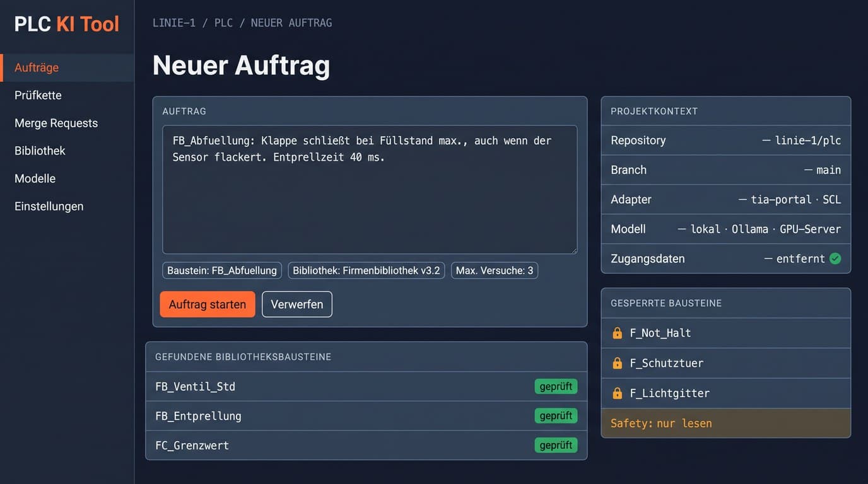This screenshot has height=484, width=868.
Task: Click the Baustein: FB_Abfuellung chip
Action: [222, 270]
